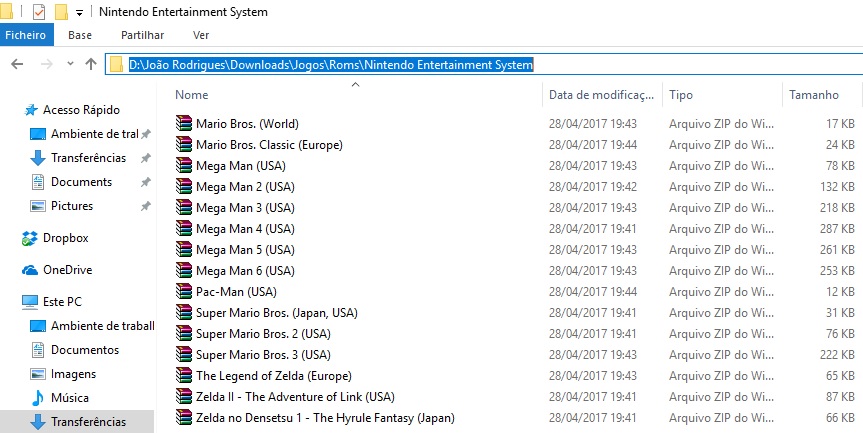Viewport: 863px width, 433px height.
Task: Switch to the Base ribbon tab
Action: 80,35
